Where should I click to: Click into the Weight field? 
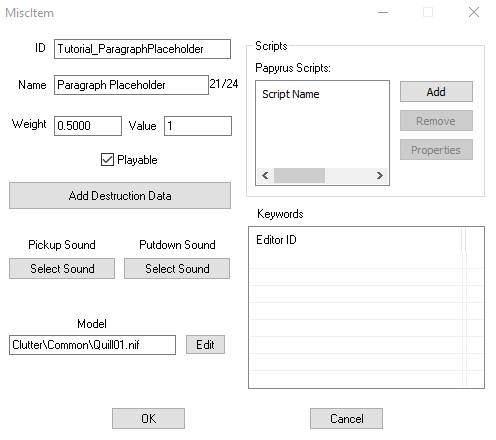tap(88, 126)
